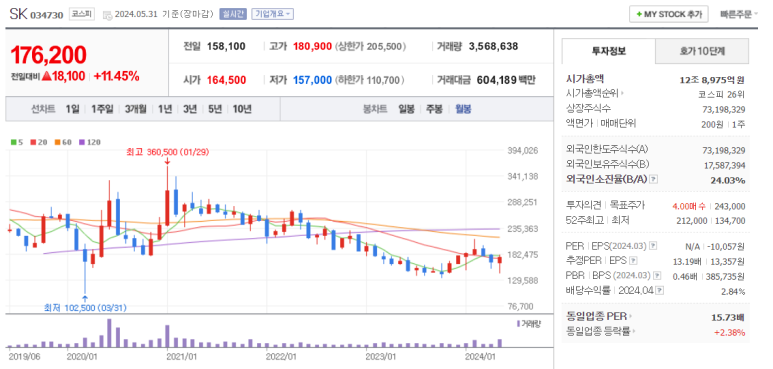773x369 pixels.
Task: Click the MY STOCK 추가 button
Action: point(668,14)
